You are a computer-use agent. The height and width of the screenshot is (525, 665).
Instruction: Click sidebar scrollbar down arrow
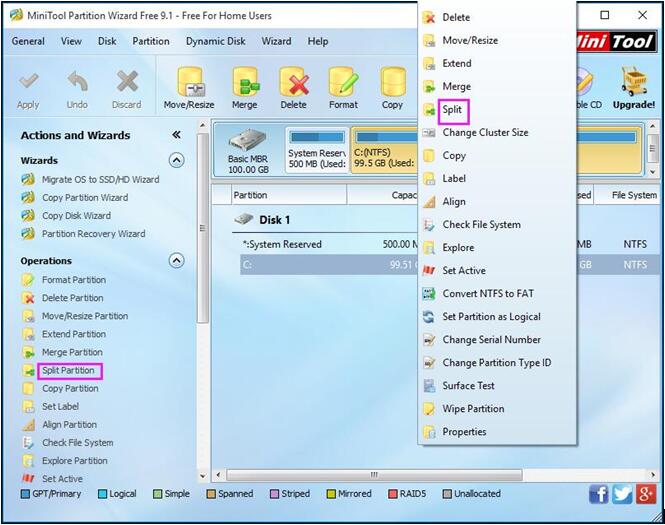coord(203,476)
